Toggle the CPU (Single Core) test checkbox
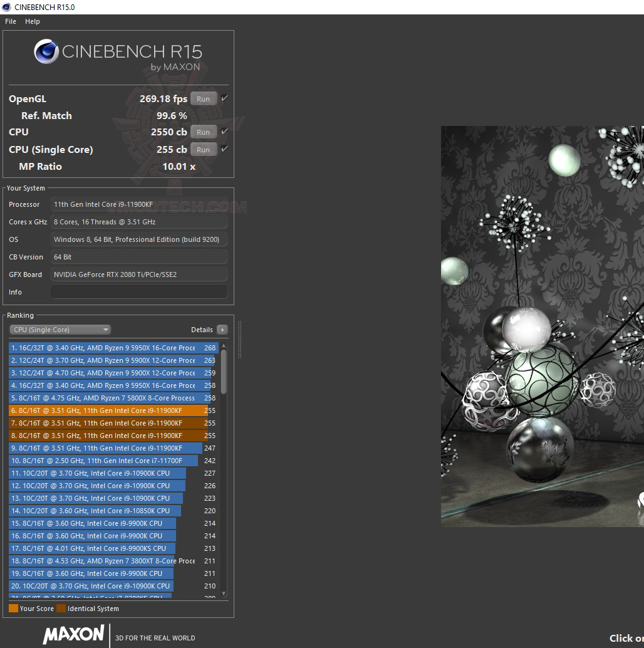The height and width of the screenshot is (648, 644). [x=224, y=149]
